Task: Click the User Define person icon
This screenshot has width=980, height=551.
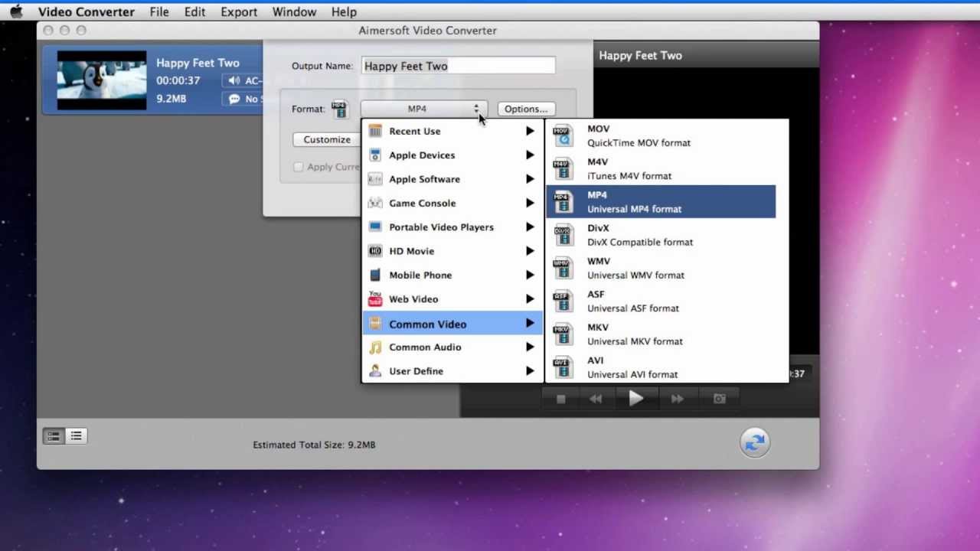Action: click(375, 371)
